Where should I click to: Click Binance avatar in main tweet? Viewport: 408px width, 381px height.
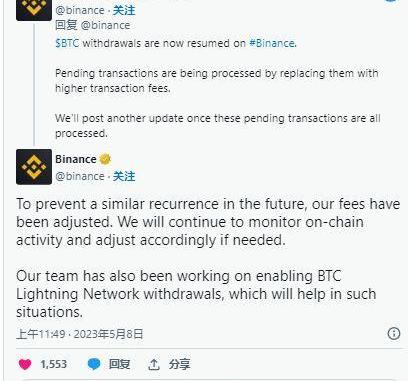point(34,167)
